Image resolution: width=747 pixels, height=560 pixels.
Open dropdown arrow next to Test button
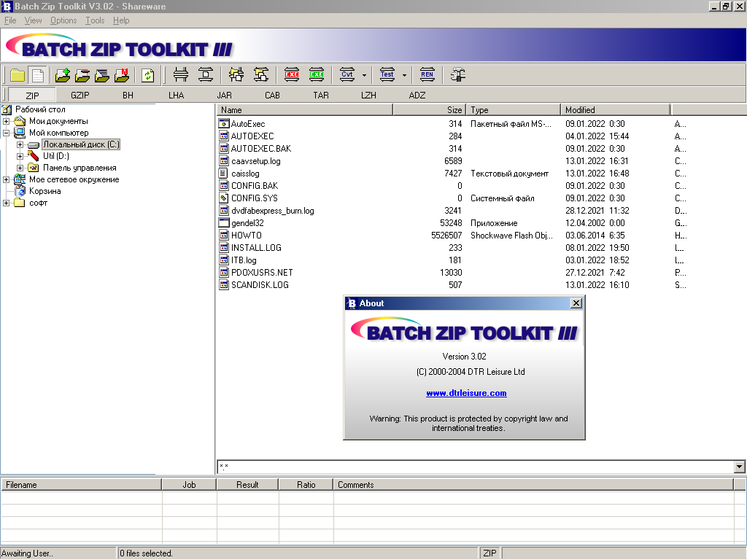[x=404, y=75]
